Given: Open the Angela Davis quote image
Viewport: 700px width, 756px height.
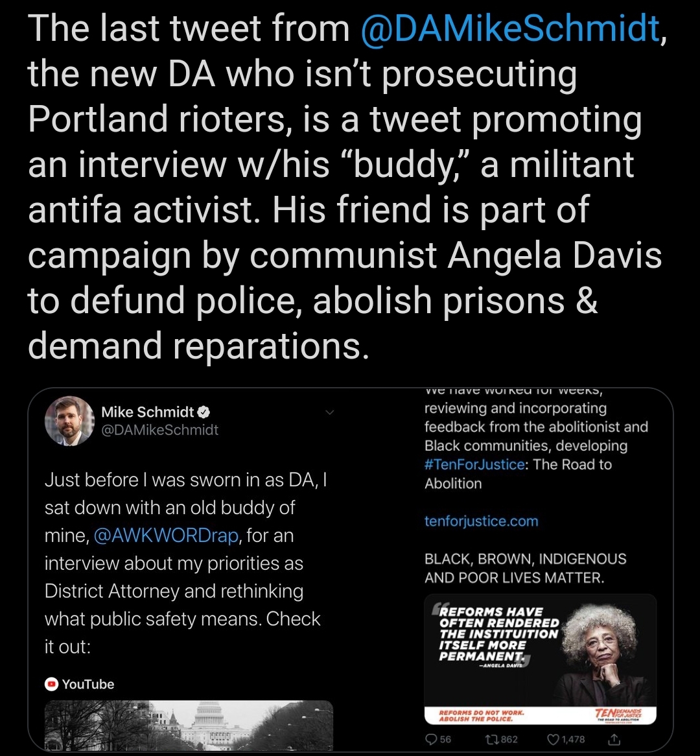Looking at the screenshot, I should (x=540, y=659).
